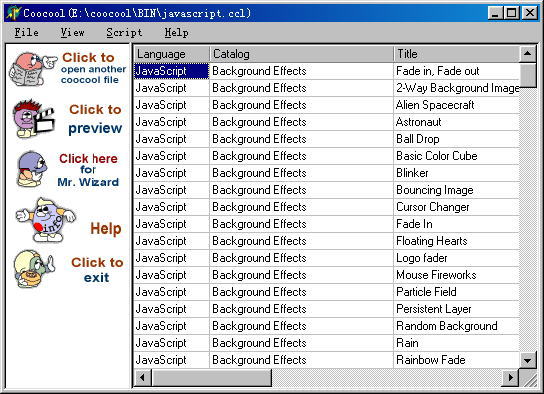Select the Mouse Fireworks script row
The height and width of the screenshot is (394, 544).
click(x=326, y=275)
